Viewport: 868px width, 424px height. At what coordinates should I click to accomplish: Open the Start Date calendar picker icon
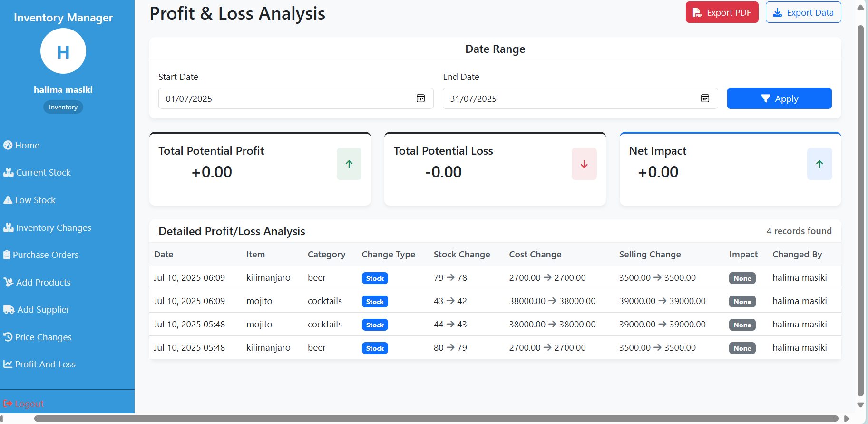[420, 99]
